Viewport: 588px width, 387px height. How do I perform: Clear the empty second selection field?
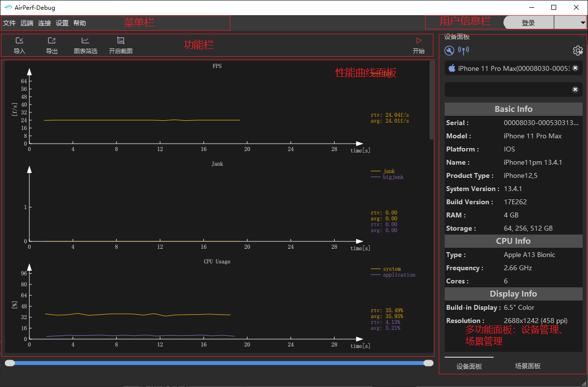pyautogui.click(x=575, y=89)
